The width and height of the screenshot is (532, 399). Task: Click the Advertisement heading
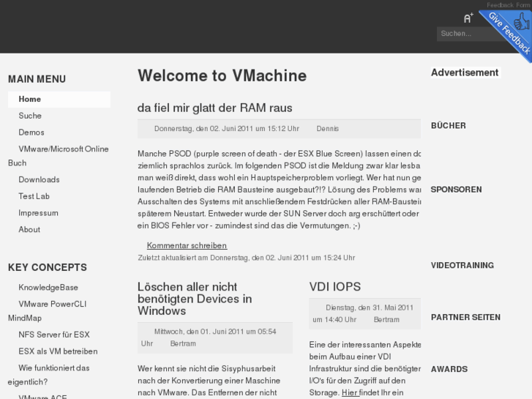pos(465,72)
